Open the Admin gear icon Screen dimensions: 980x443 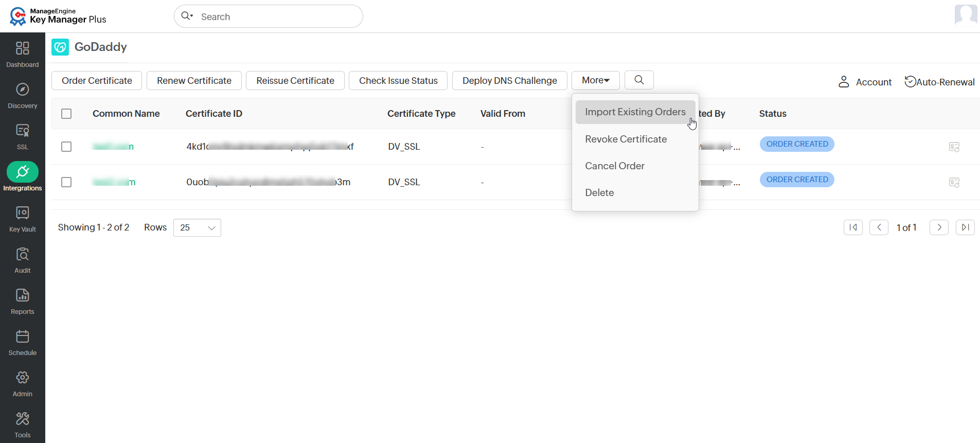point(23,378)
